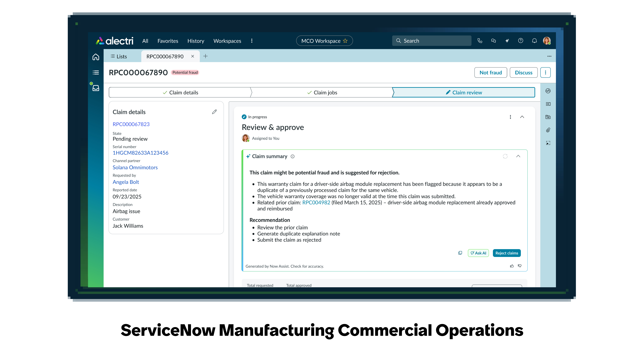Viewport: 644px width, 362px height.
Task: Open the more actions menu beside Discuss
Action: (545, 72)
